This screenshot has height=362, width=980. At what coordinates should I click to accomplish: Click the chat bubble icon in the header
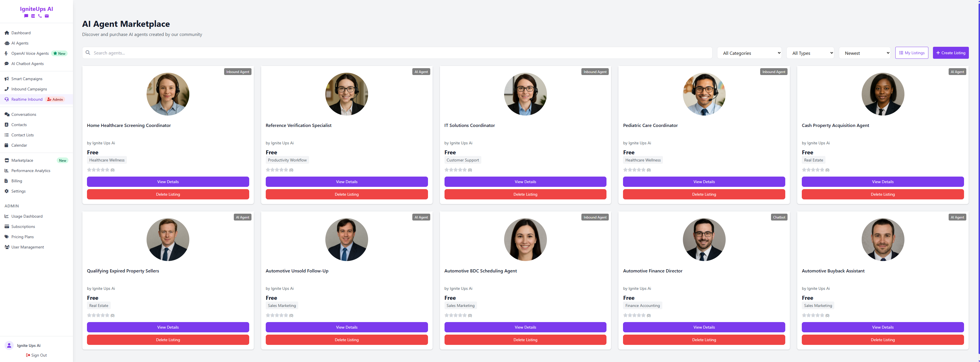pyautogui.click(x=26, y=16)
